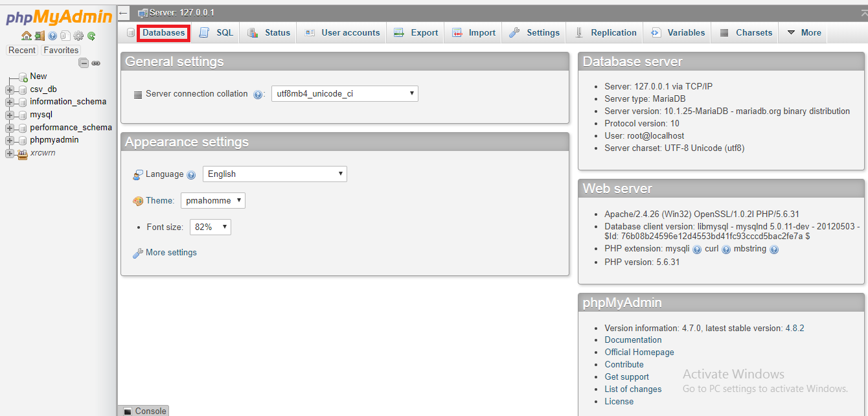The height and width of the screenshot is (416, 868).
Task: Click the back arrow beside Server breadcrumb
Action: point(124,12)
